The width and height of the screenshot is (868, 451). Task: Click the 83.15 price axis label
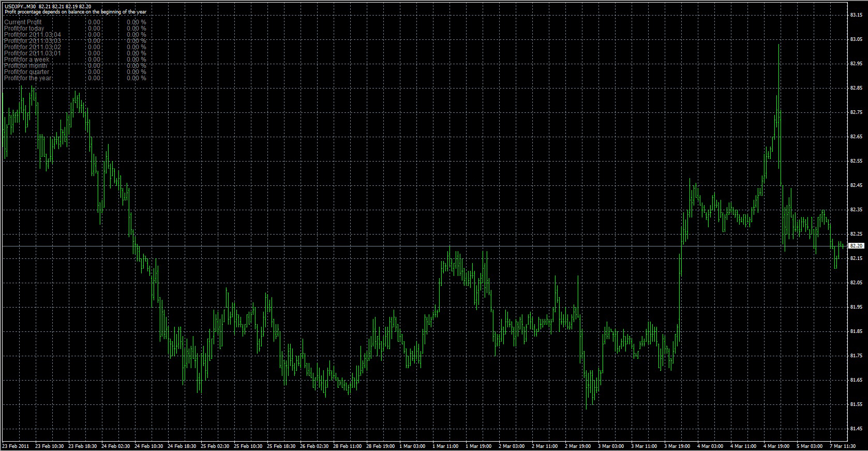[x=856, y=14]
